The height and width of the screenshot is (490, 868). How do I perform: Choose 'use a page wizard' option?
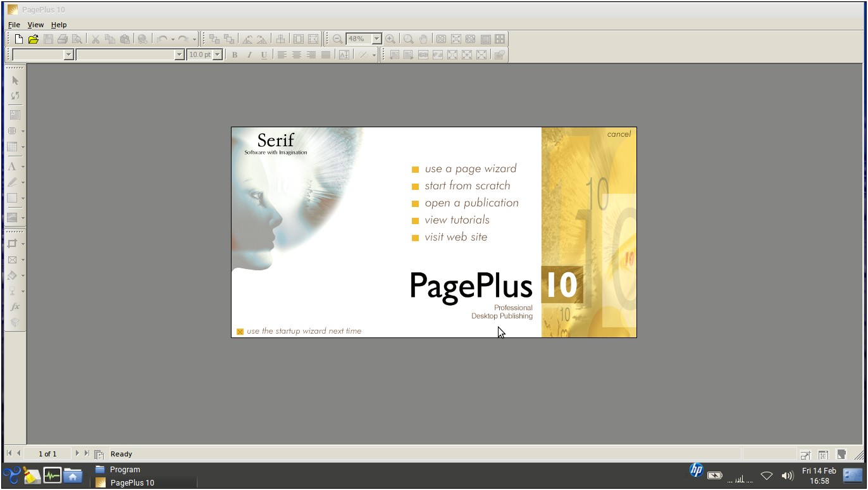pyautogui.click(x=471, y=168)
